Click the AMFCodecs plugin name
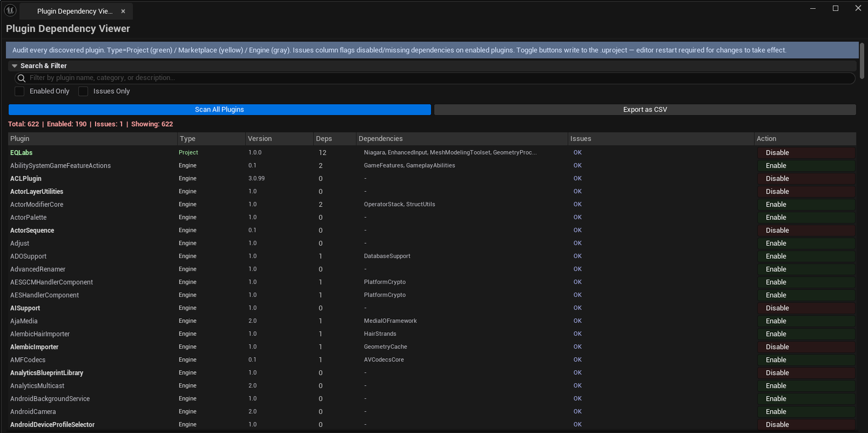 click(28, 360)
